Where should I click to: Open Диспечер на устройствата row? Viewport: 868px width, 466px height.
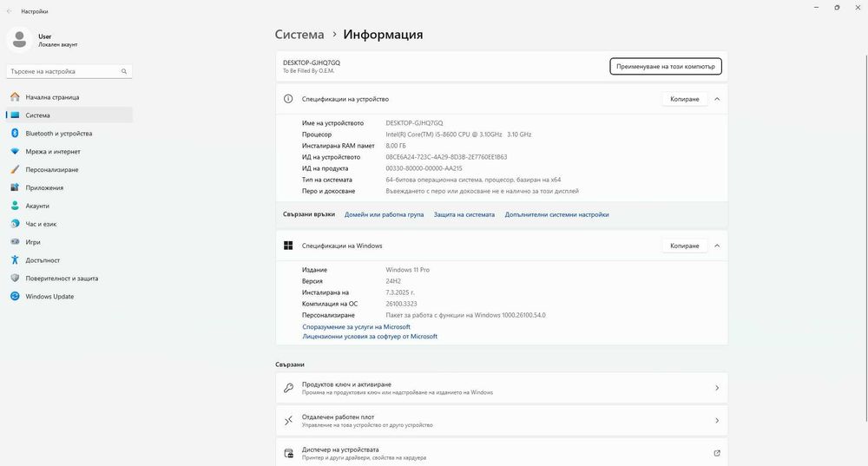(502, 452)
